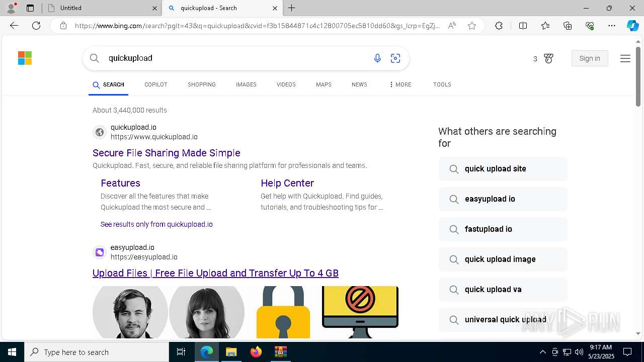Viewport: 644px width, 362px height.
Task: Open the browser profile icon
Action: [x=11, y=8]
